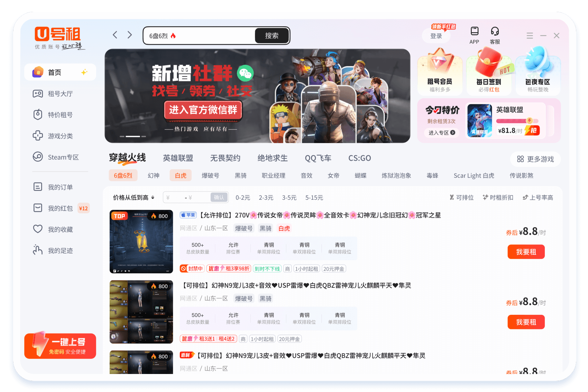Open 我的收藏 heart icon

click(38, 229)
